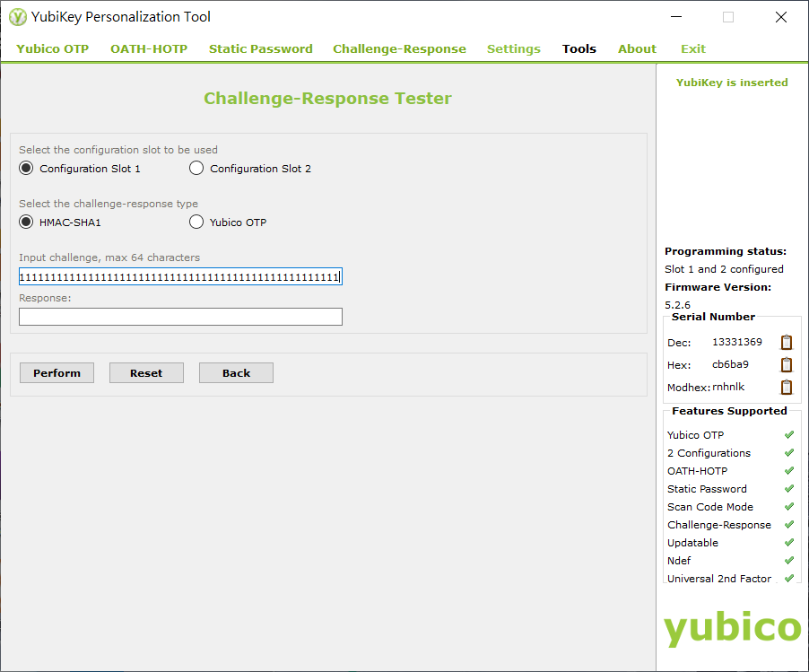This screenshot has height=672, width=809.
Task: Open the About tab
Action: click(x=637, y=49)
